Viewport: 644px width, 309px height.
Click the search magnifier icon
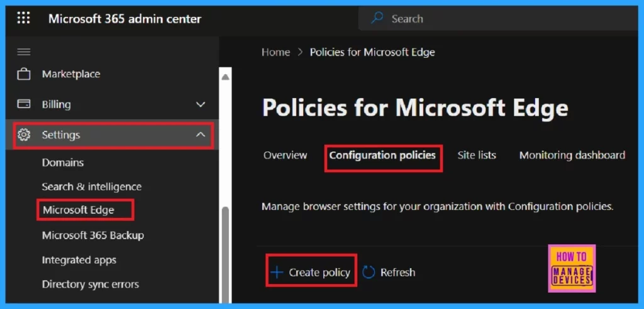coord(377,18)
